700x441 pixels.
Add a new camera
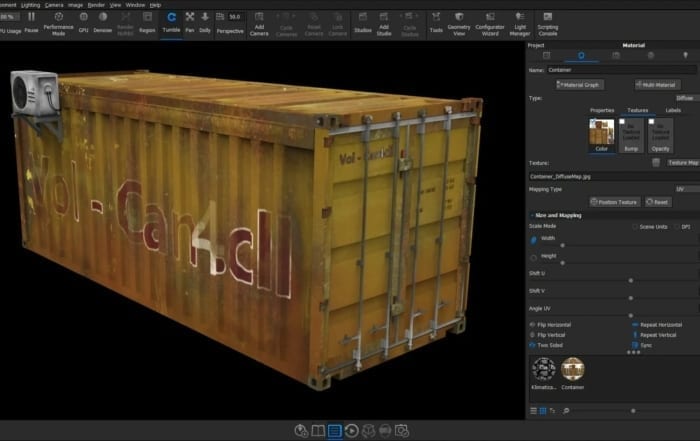259,24
